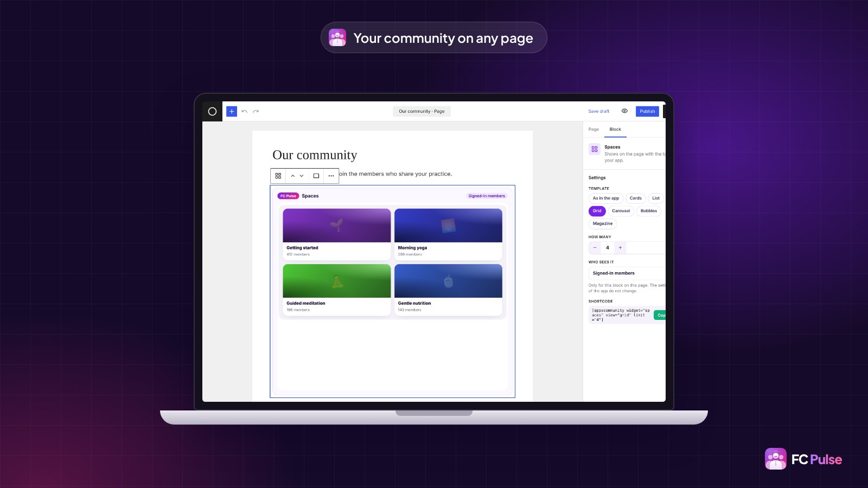
Task: Click the Publish button
Action: [x=647, y=111]
